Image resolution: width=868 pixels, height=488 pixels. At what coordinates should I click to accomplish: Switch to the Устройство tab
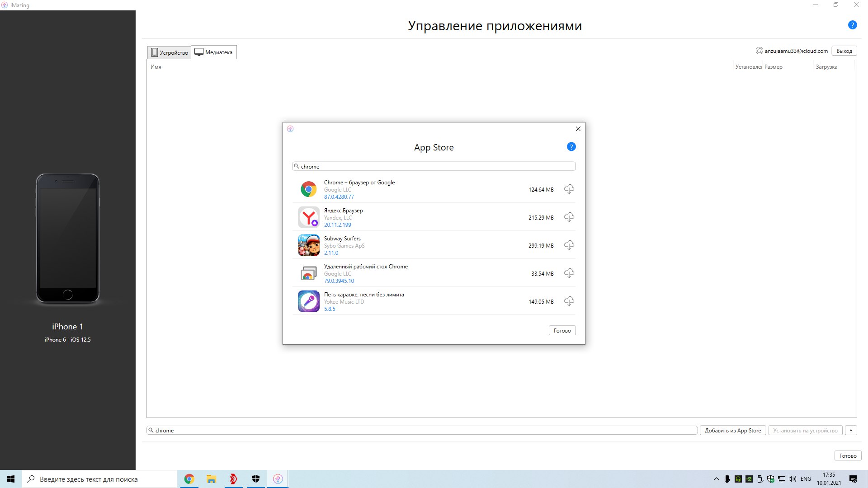170,52
